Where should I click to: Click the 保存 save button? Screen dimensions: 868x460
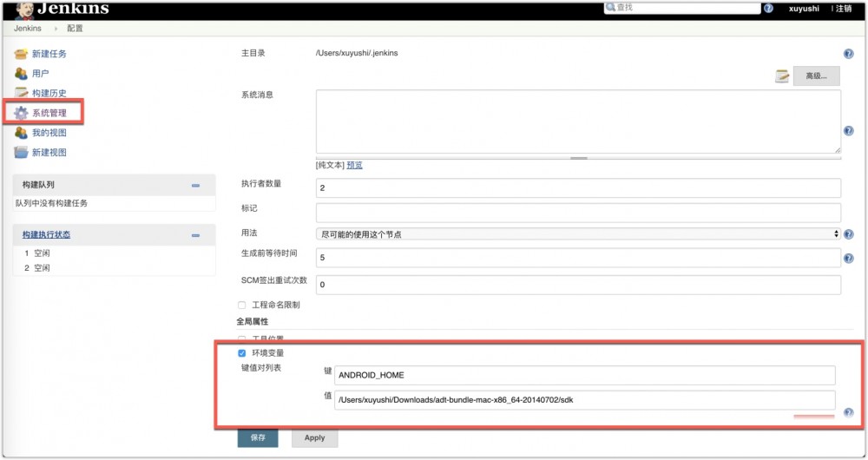[x=258, y=437]
